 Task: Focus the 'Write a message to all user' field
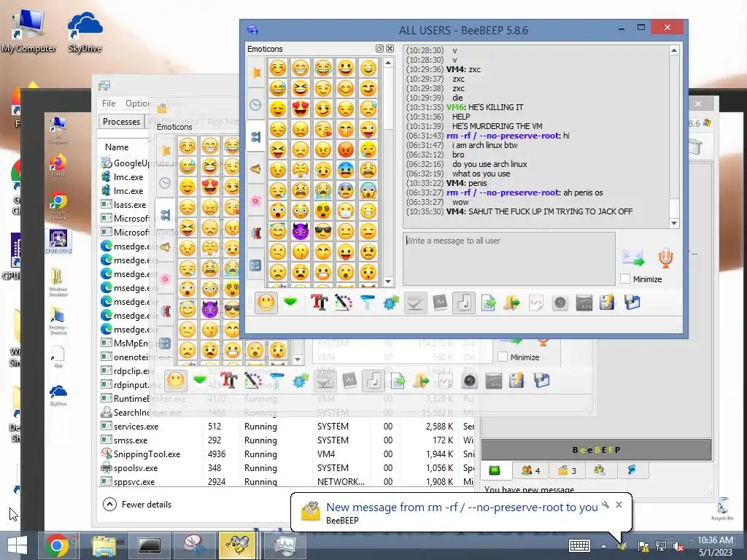(508, 259)
